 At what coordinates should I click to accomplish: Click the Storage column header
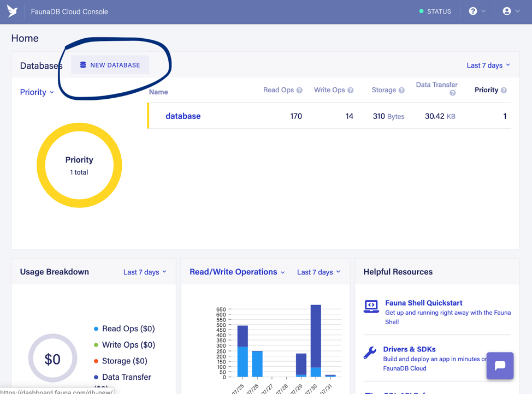(384, 90)
